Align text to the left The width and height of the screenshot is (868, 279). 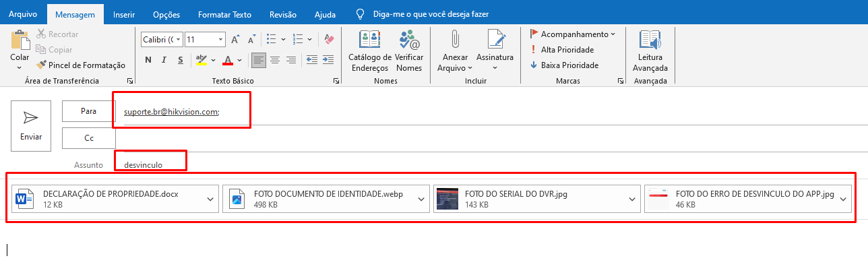[259, 61]
